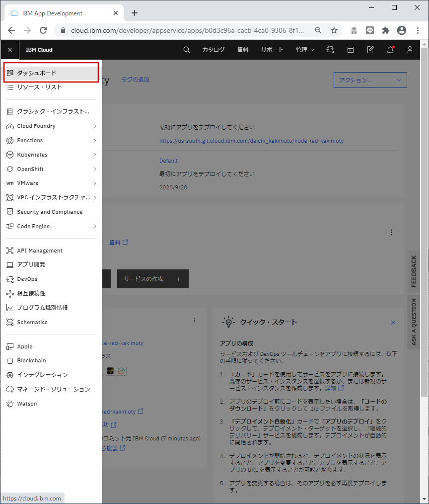Click the Security and Compliance shield icon
429x504 pixels.
[10, 212]
